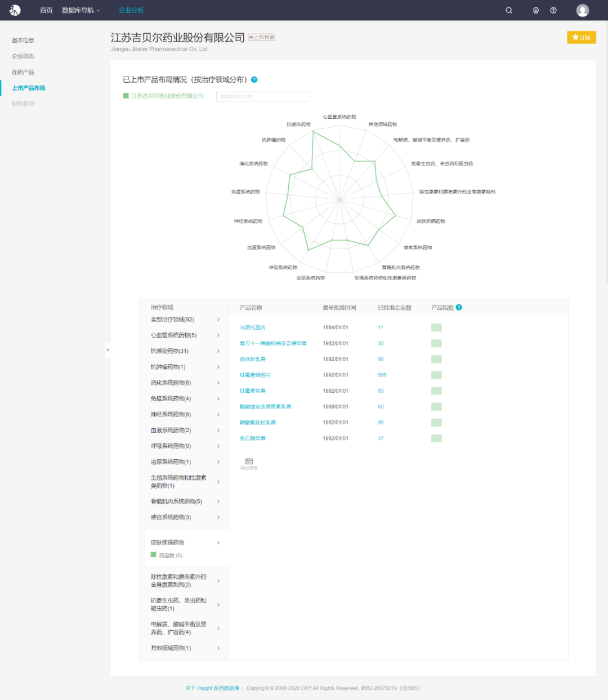The width and height of the screenshot is (608, 700).
Task: Open the 曲咪新乳膏 product link
Action: tap(253, 359)
